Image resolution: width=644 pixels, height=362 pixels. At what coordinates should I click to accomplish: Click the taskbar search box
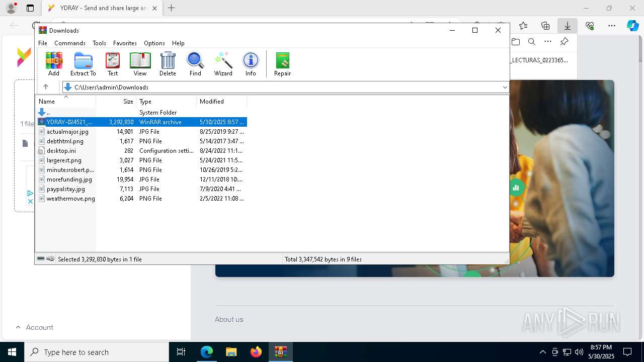coord(97,352)
